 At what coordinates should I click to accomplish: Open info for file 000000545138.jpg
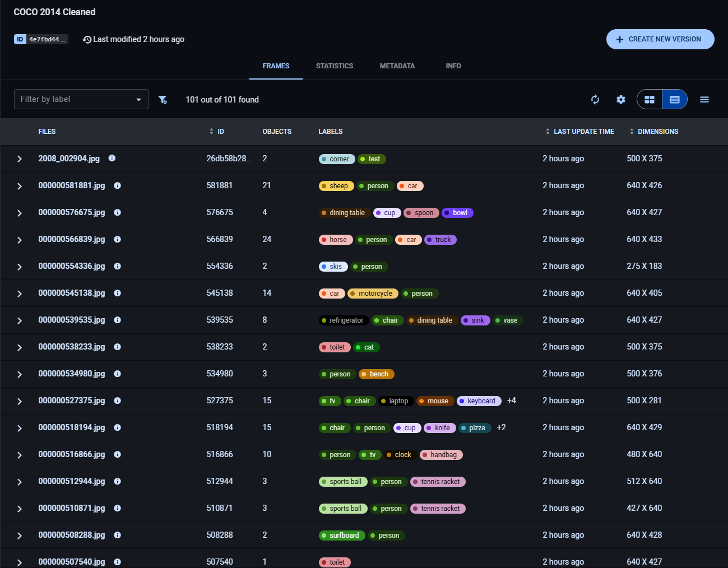click(117, 293)
